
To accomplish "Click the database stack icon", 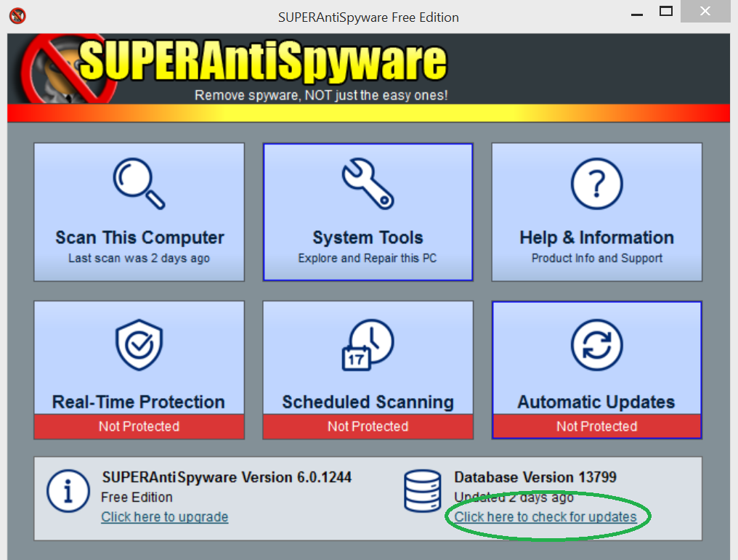I will [423, 491].
